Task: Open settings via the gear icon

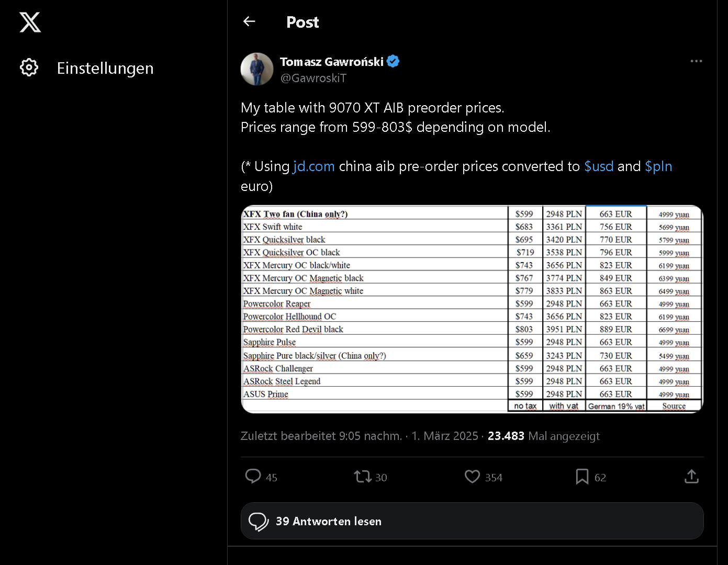Action: coord(29,67)
